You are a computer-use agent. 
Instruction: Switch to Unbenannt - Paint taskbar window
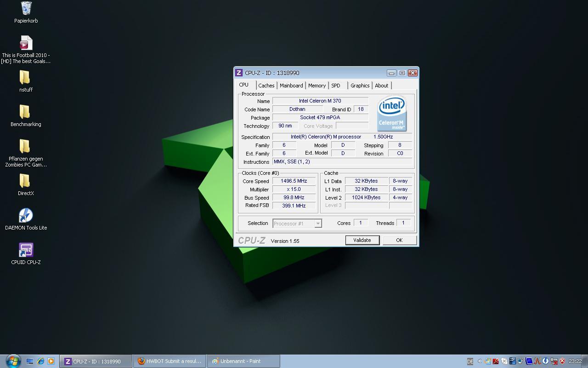tap(243, 361)
